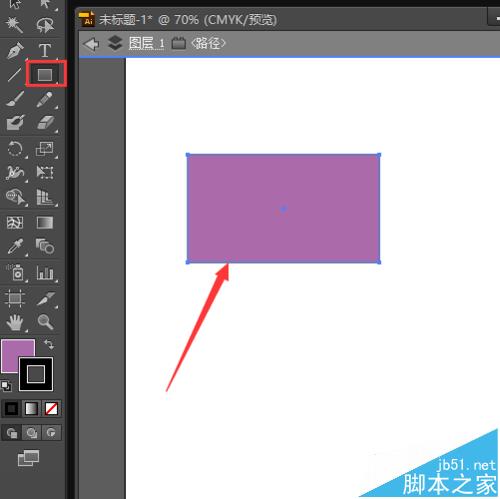Viewport: 500px width, 499px height.
Task: Enable Draw Inside mode
Action: pyautogui.click(x=51, y=433)
